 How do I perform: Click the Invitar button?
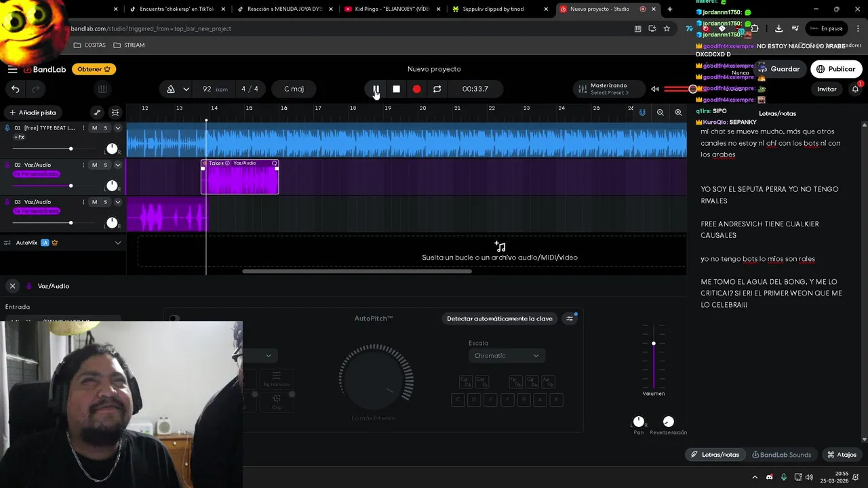[x=827, y=89]
